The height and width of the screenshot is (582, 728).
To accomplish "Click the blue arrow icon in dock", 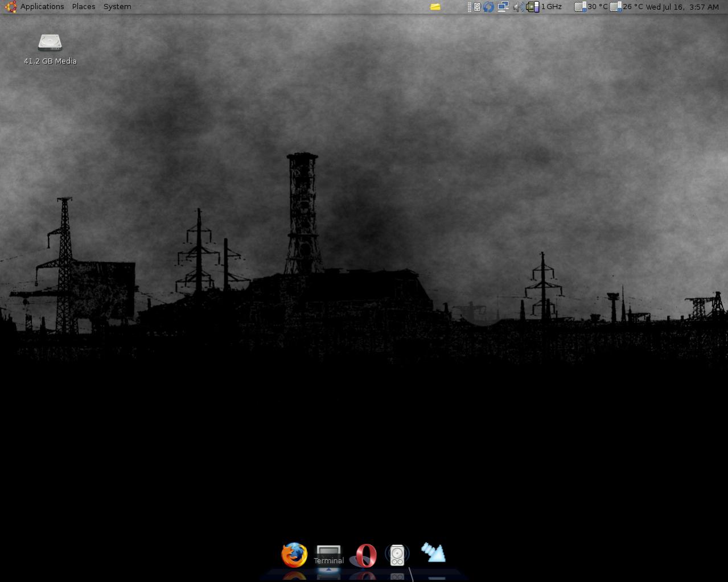I will pos(433,552).
